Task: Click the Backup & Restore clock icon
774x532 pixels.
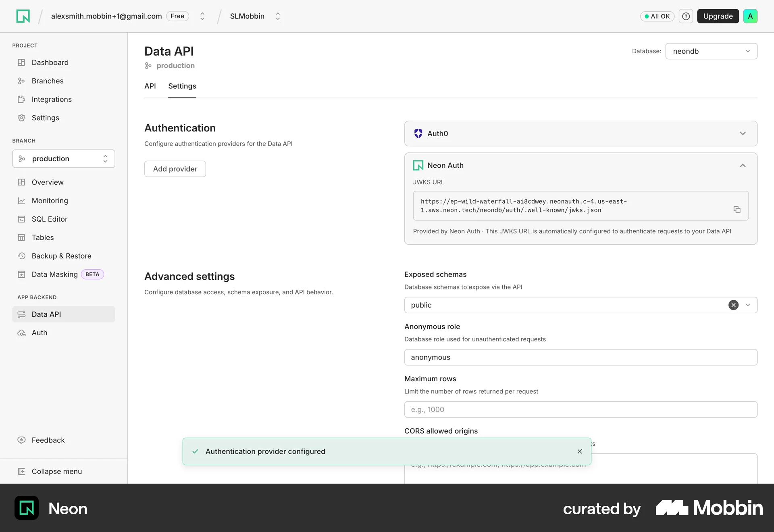Action: (x=21, y=256)
